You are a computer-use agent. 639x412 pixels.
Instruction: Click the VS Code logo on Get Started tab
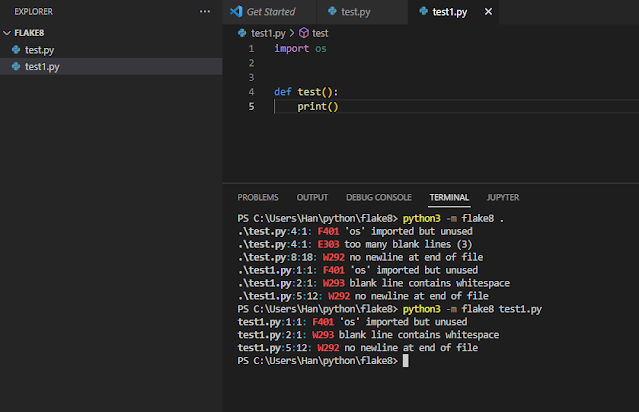click(236, 11)
